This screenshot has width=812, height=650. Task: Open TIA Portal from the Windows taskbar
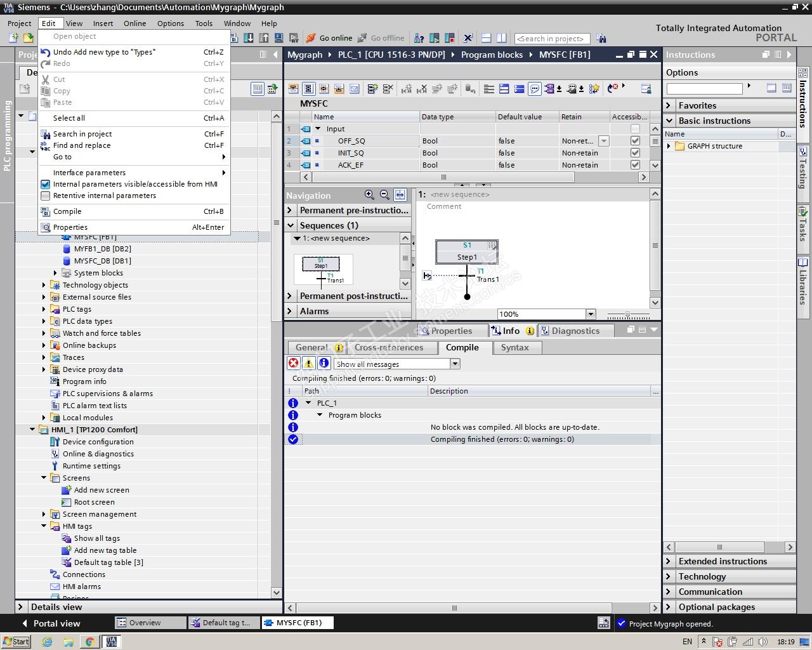pyautogui.click(x=112, y=642)
